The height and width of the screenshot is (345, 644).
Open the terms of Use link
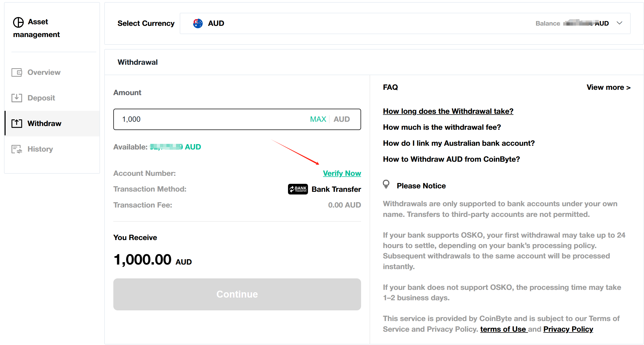click(x=503, y=329)
